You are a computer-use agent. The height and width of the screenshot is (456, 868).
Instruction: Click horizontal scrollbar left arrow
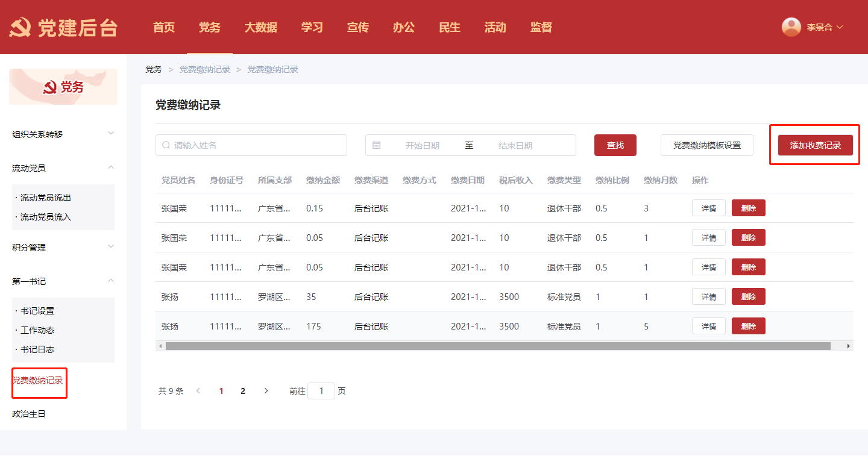coord(160,346)
